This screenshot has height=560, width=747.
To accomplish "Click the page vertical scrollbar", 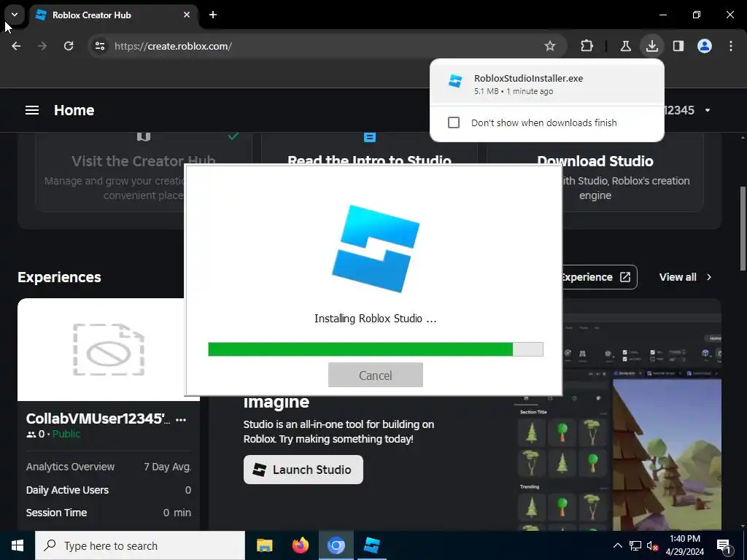I will (742, 228).
